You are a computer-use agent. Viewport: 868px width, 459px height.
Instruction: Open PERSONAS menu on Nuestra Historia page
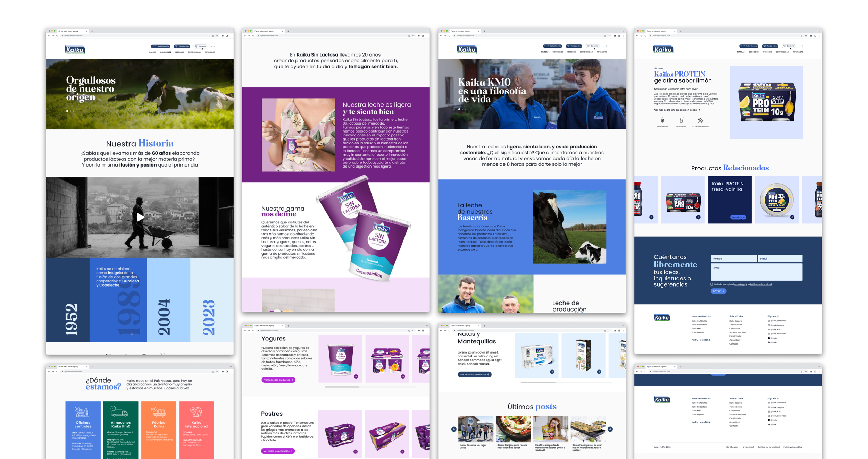tap(179, 52)
